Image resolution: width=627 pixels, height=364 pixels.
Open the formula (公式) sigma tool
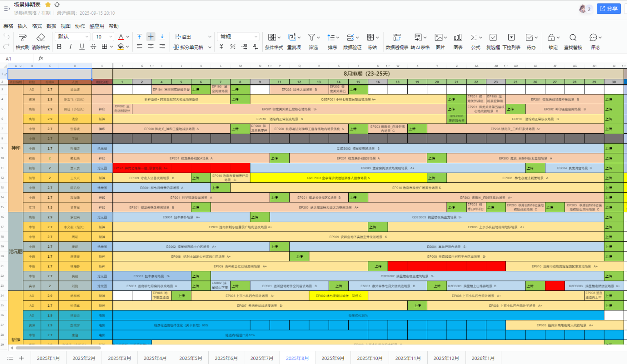(x=476, y=42)
